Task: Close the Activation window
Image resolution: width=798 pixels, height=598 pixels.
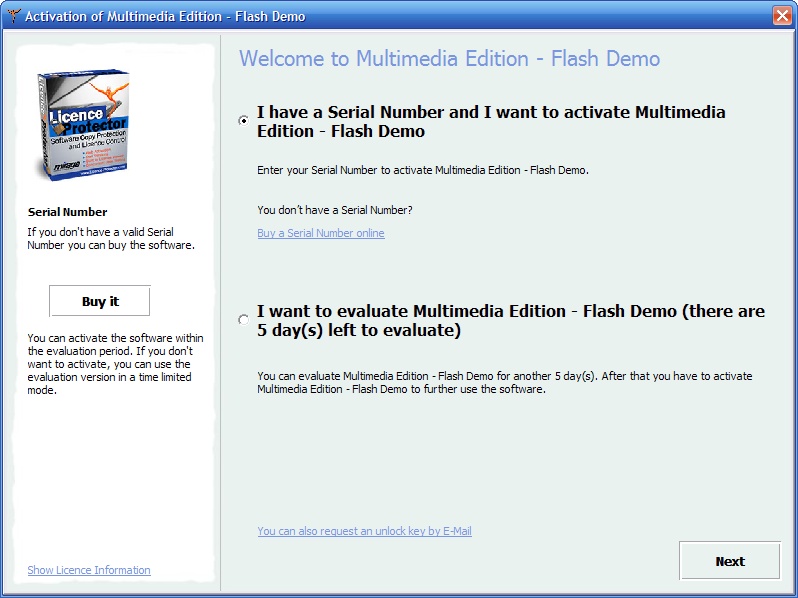Action: 781,16
